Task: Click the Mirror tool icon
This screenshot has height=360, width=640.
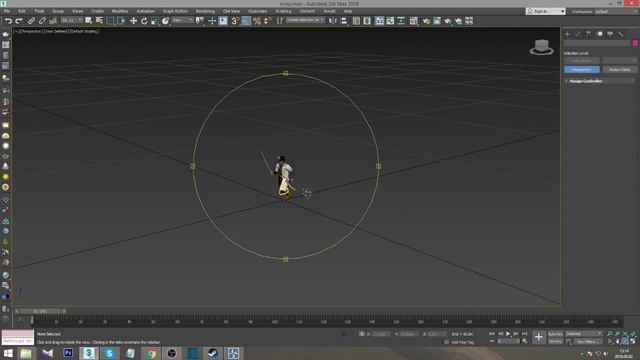Action: pyautogui.click(x=333, y=21)
